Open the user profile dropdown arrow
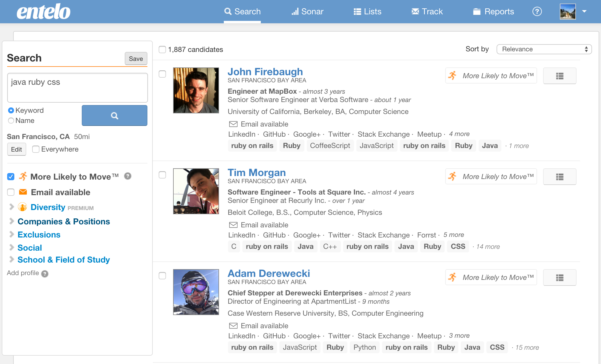 [x=584, y=11]
